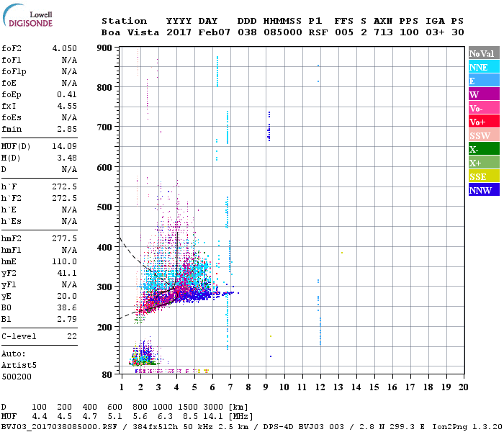The height and width of the screenshot is (432, 504).
Task: Click the Lowell Digisonde logo
Action: (27, 15)
